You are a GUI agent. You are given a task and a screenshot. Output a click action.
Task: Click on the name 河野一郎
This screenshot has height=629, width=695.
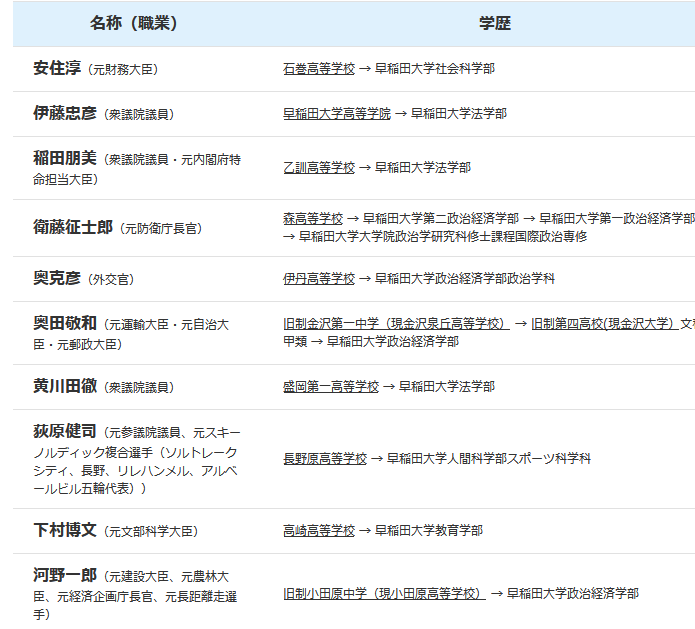coord(65,575)
